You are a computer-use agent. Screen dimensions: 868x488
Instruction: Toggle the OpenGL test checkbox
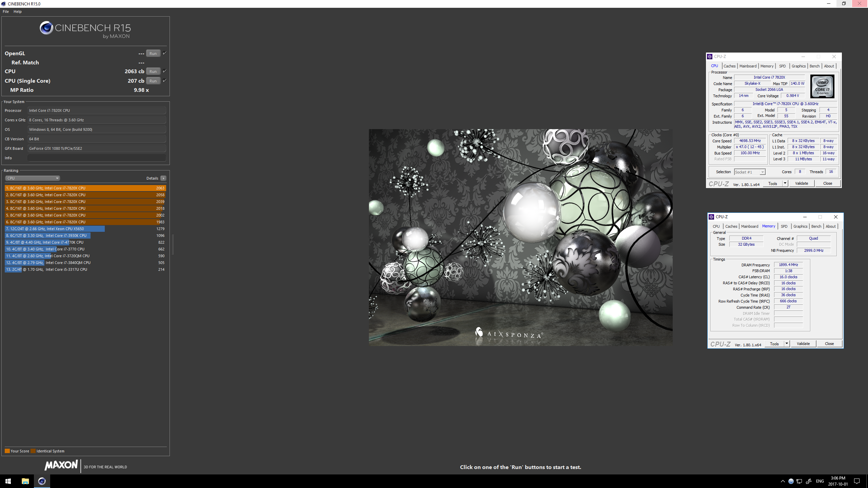[x=164, y=53]
